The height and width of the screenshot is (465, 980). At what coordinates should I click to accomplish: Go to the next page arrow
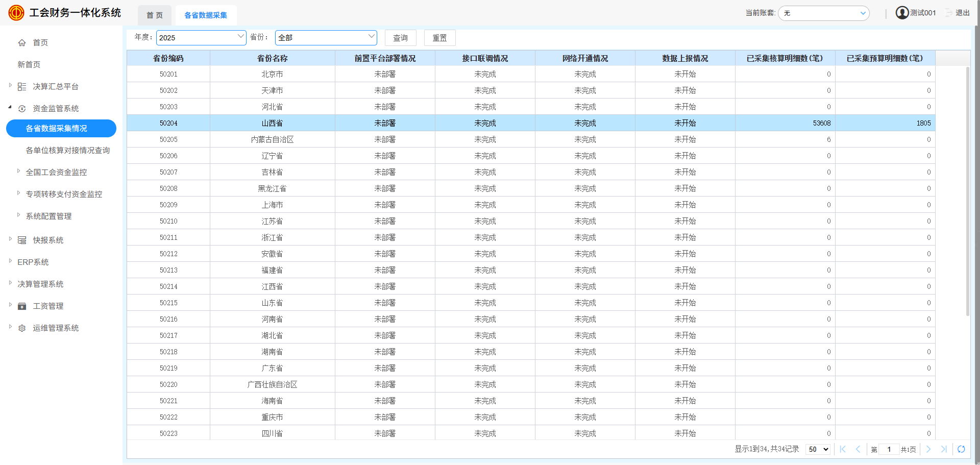(x=928, y=449)
